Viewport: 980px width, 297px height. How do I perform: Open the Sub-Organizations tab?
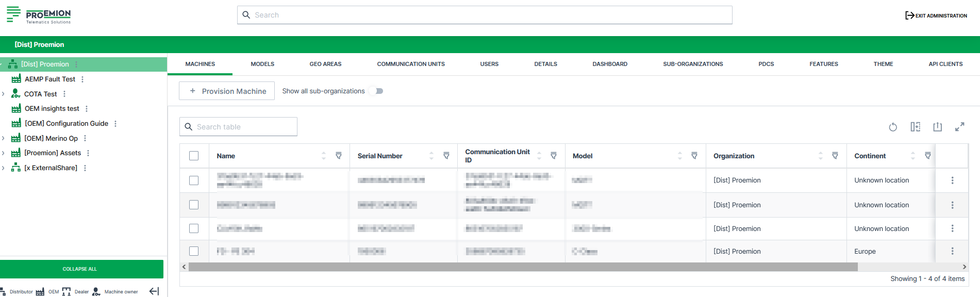(x=692, y=64)
